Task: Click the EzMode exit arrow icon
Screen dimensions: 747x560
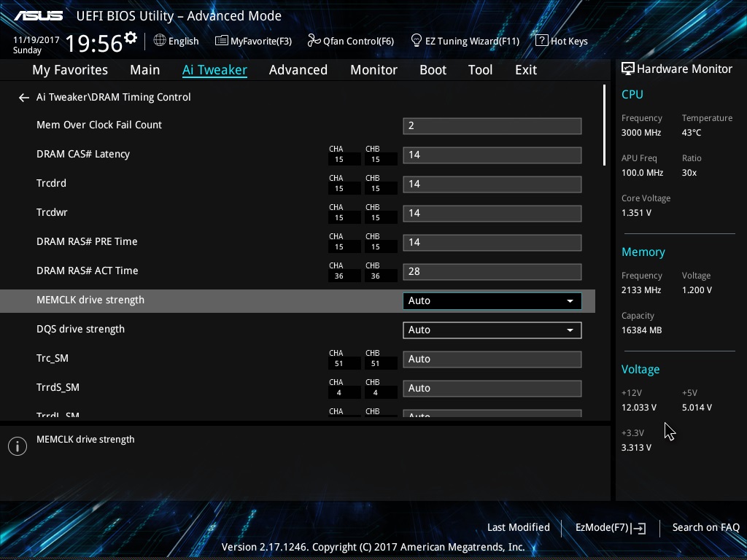Action: (639, 528)
